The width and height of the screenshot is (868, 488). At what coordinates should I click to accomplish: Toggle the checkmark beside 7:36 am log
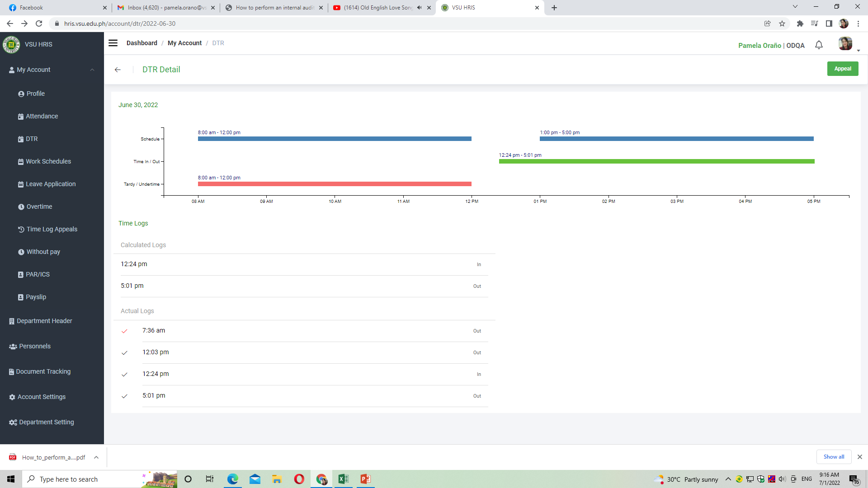click(x=124, y=331)
